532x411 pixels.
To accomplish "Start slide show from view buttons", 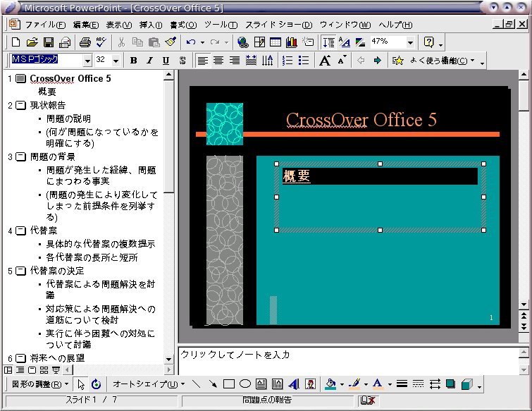I will tap(56, 369).
